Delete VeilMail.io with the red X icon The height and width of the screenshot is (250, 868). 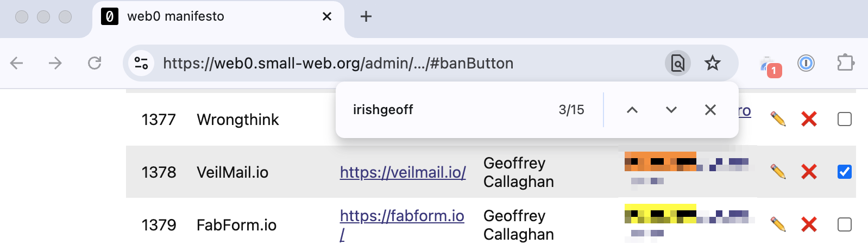[809, 172]
